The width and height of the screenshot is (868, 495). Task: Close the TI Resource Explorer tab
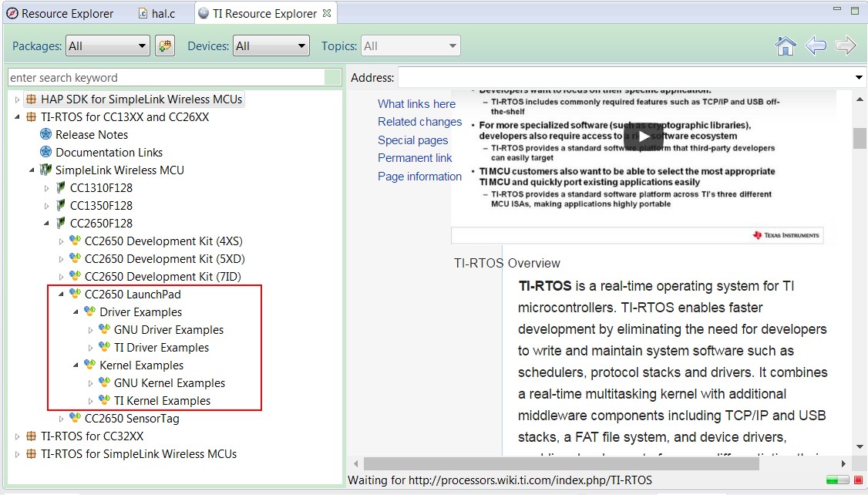click(x=327, y=13)
